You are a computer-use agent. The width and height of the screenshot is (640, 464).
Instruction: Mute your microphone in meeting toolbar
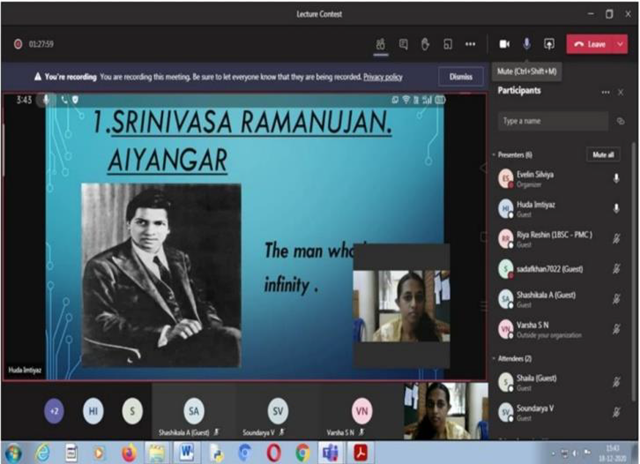(527, 44)
